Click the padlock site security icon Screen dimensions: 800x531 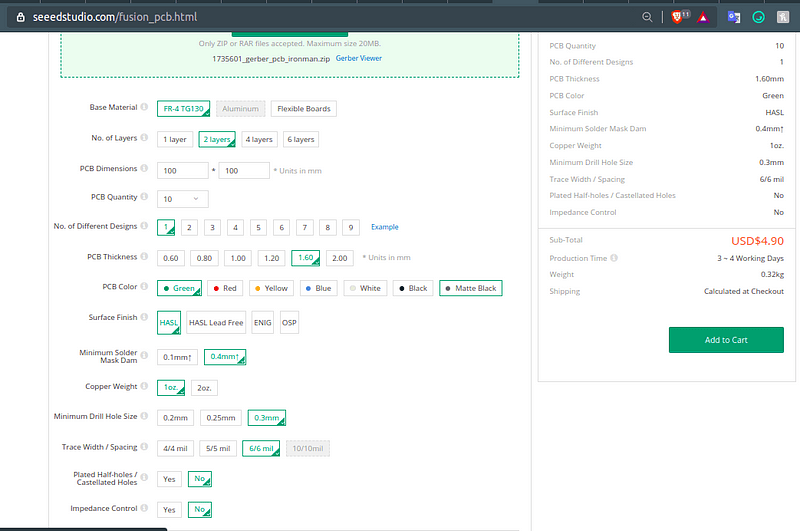point(21,17)
